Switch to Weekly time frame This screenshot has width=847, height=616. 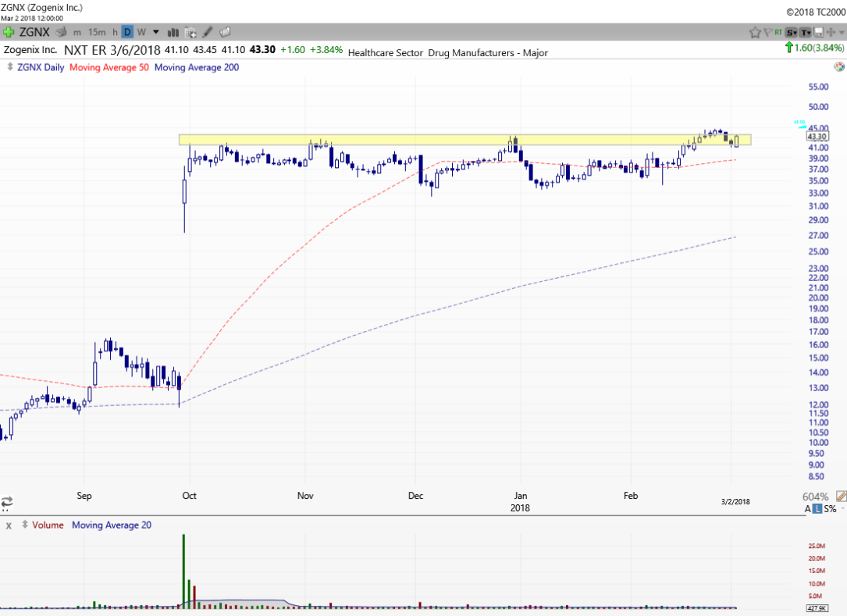(141, 32)
